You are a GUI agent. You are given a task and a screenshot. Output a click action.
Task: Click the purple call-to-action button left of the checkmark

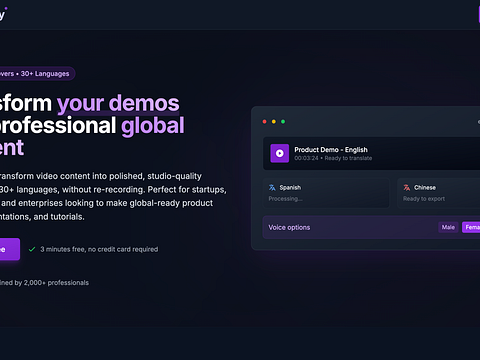pyautogui.click(x=10, y=249)
